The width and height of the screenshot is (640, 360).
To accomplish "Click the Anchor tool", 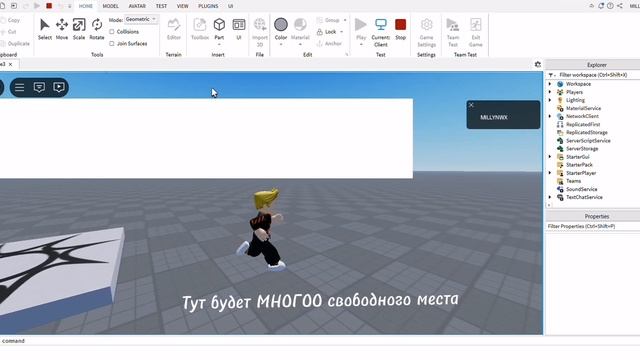I will click(329, 43).
